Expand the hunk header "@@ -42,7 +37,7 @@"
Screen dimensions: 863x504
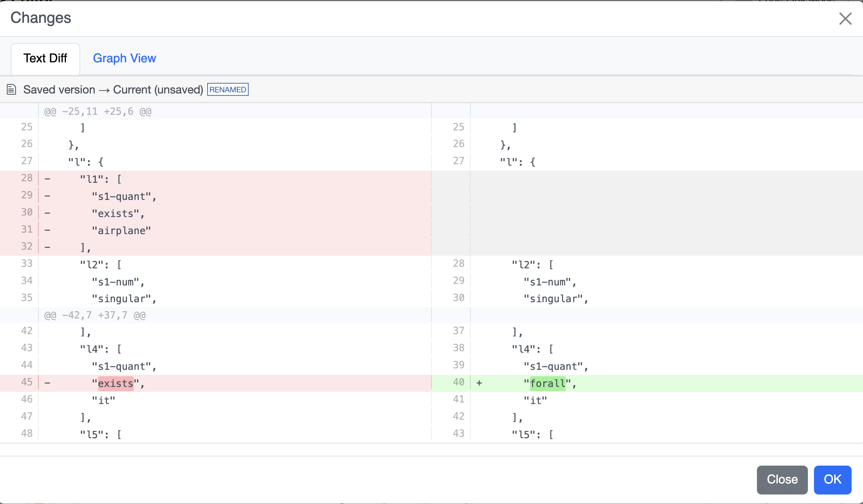point(94,315)
